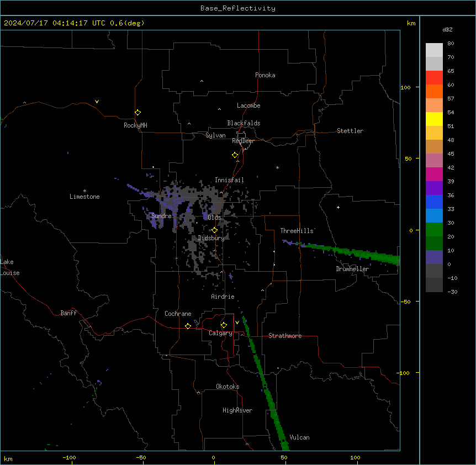476x465 pixels.
Task: Click the white caret marker southwest of Ponoka
Action: pyautogui.click(x=202, y=81)
